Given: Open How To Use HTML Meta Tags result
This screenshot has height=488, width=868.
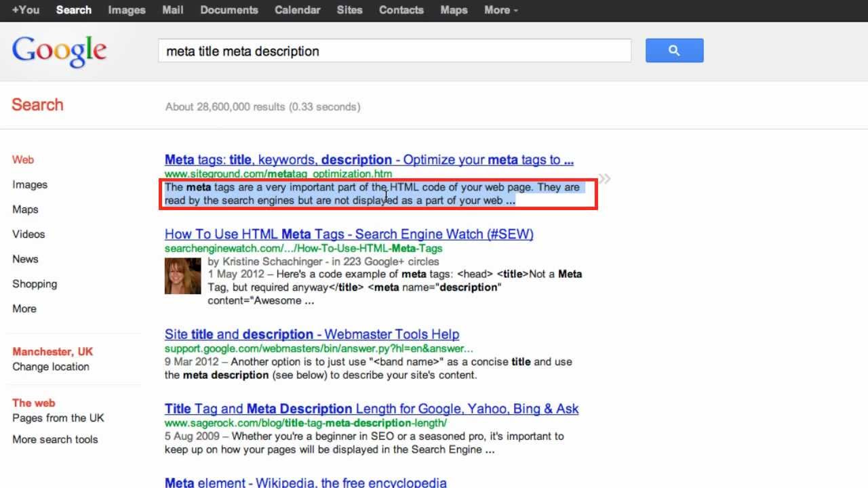Looking at the screenshot, I should point(349,234).
